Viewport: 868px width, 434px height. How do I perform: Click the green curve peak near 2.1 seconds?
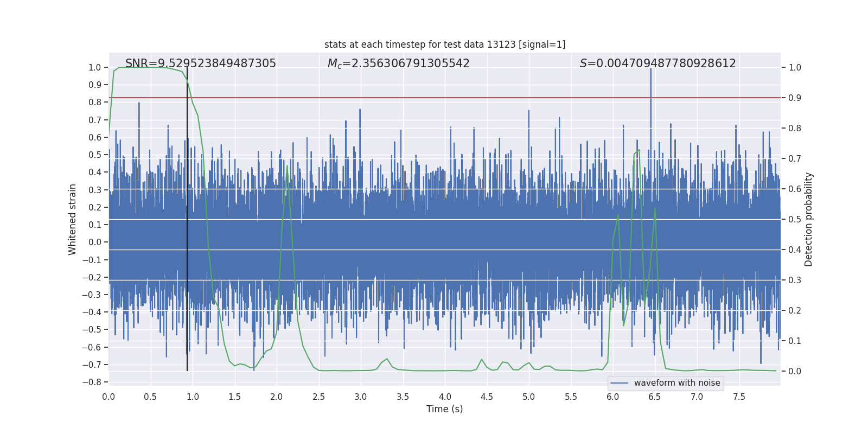click(287, 165)
